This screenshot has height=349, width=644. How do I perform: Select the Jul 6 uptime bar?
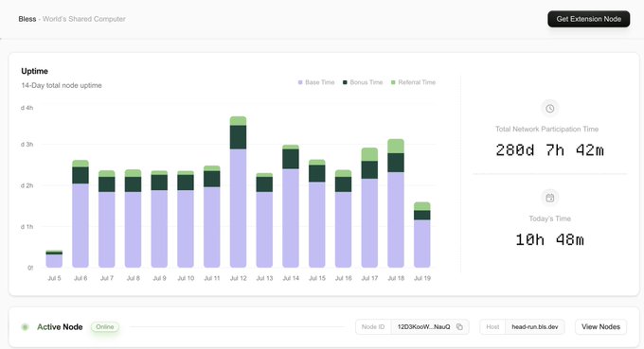point(80,214)
